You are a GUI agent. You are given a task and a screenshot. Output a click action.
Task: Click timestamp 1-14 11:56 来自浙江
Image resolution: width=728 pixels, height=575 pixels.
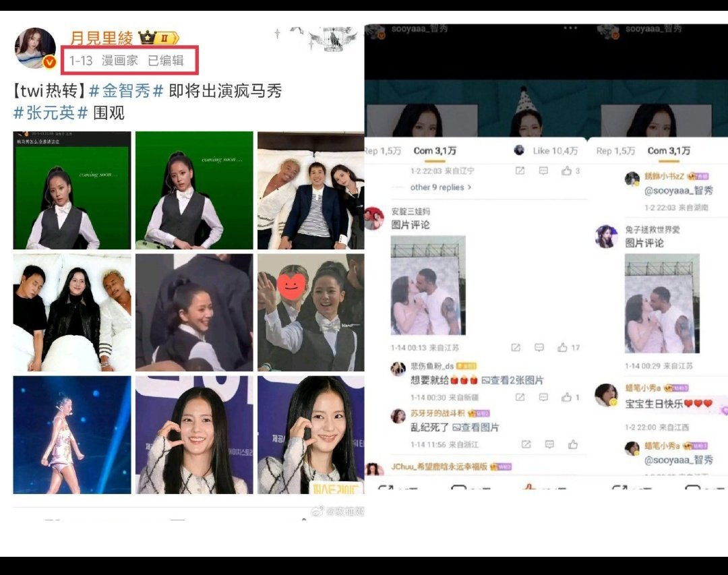click(444, 444)
